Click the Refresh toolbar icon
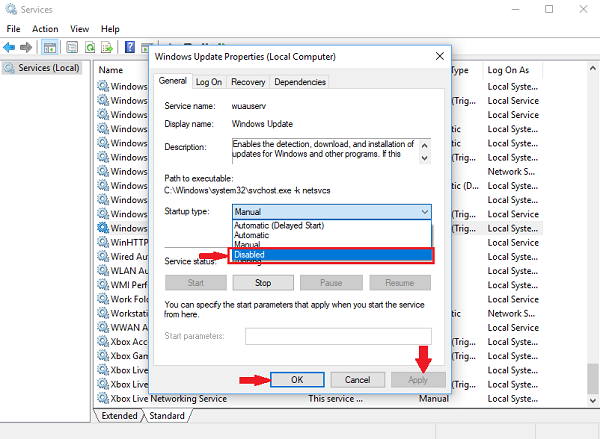Image resolution: width=600 pixels, height=439 pixels. tap(90, 47)
